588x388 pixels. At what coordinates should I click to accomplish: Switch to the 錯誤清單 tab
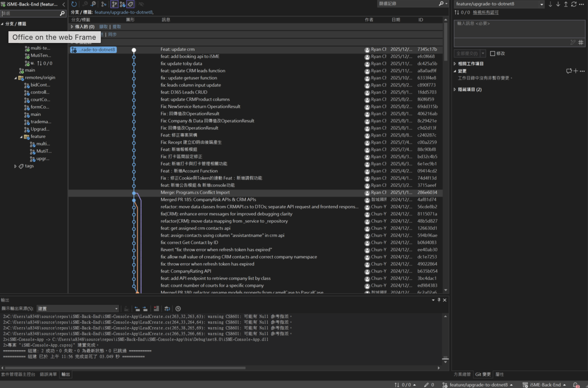(48, 374)
